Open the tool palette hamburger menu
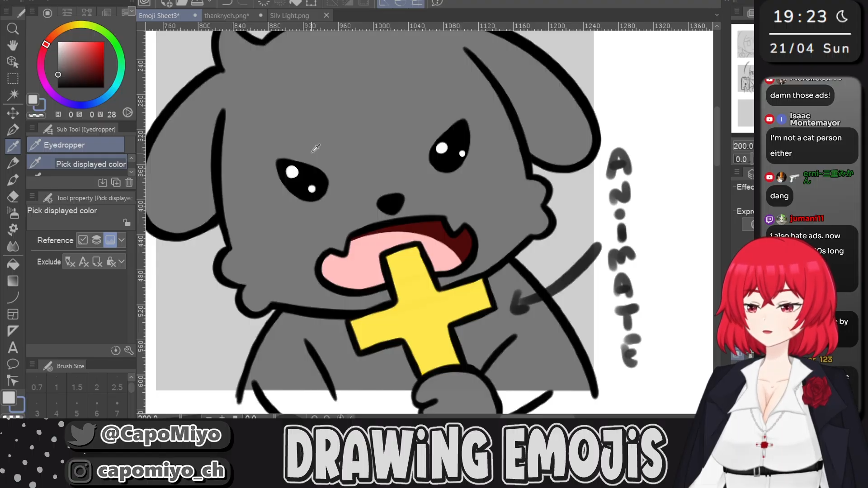Image resolution: width=868 pixels, height=488 pixels. (x=6, y=12)
